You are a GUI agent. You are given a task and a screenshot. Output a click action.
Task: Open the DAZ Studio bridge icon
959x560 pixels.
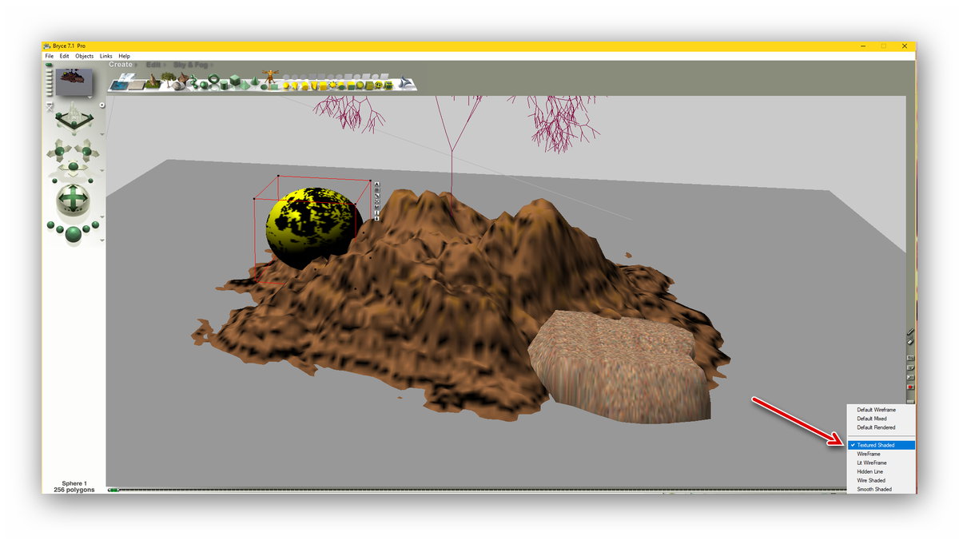click(405, 81)
